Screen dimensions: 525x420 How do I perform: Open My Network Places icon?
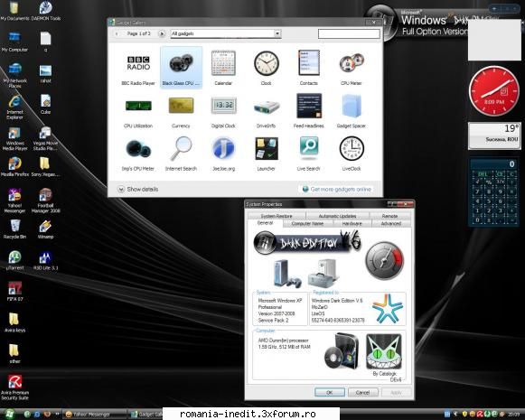pos(14,75)
